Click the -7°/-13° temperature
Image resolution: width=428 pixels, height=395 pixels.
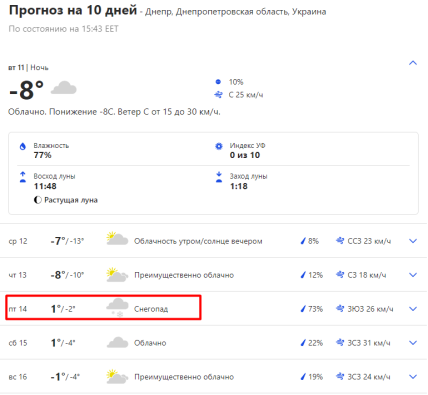[x=67, y=241]
